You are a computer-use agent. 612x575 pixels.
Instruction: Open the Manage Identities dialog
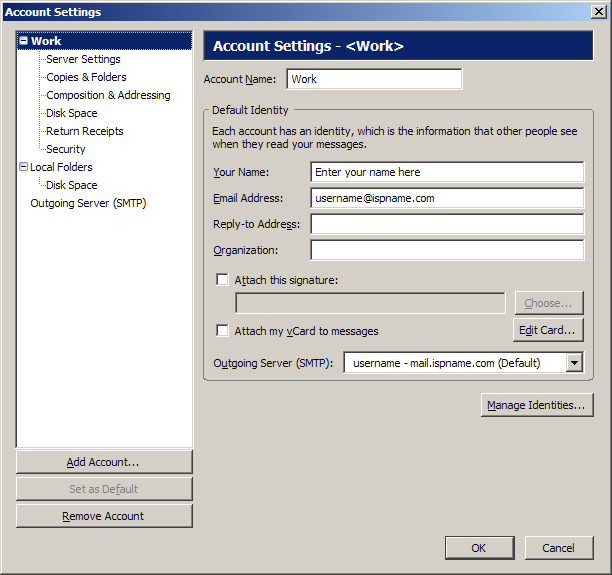(x=537, y=405)
